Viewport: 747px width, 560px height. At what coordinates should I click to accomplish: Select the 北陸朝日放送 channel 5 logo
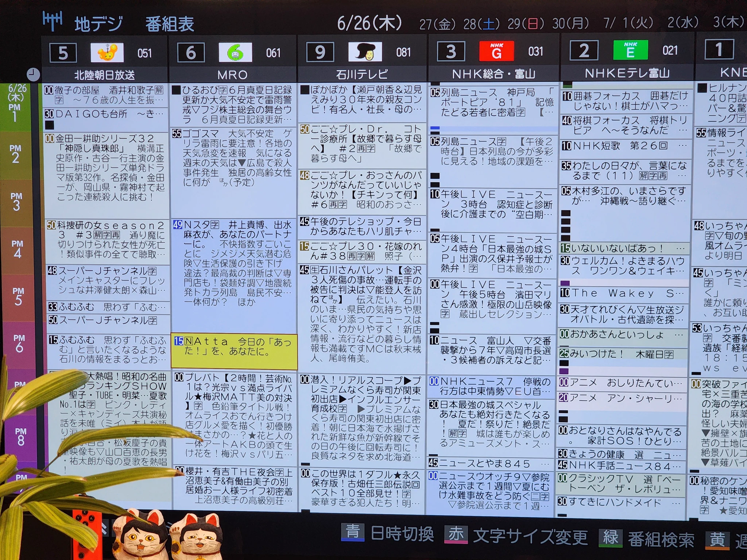(107, 52)
